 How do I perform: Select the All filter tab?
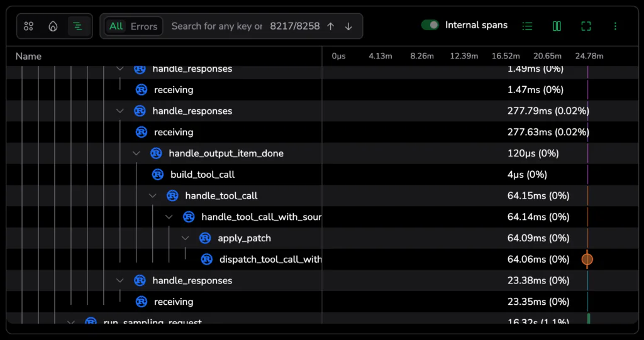tap(116, 26)
